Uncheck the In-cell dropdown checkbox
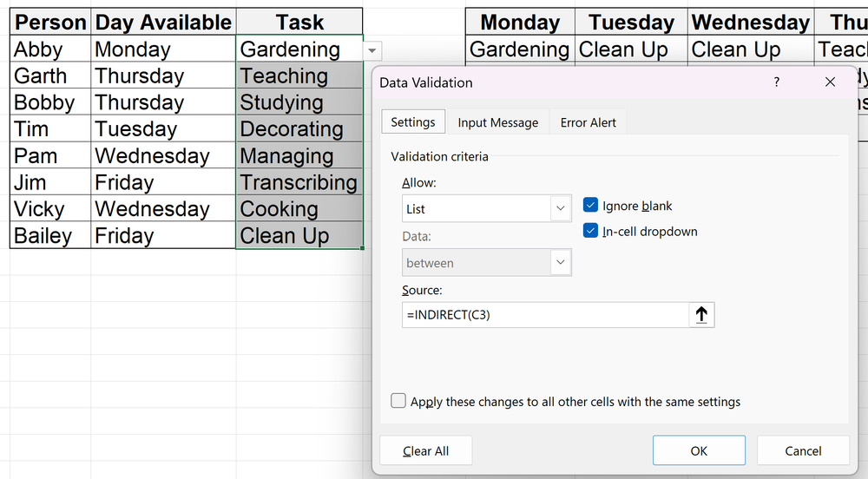 (591, 231)
